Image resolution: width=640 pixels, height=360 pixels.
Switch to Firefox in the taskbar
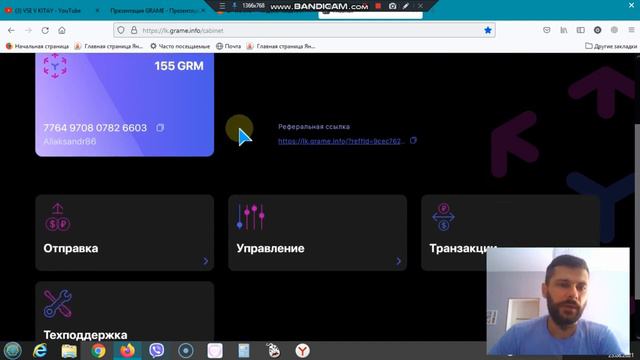127,351
